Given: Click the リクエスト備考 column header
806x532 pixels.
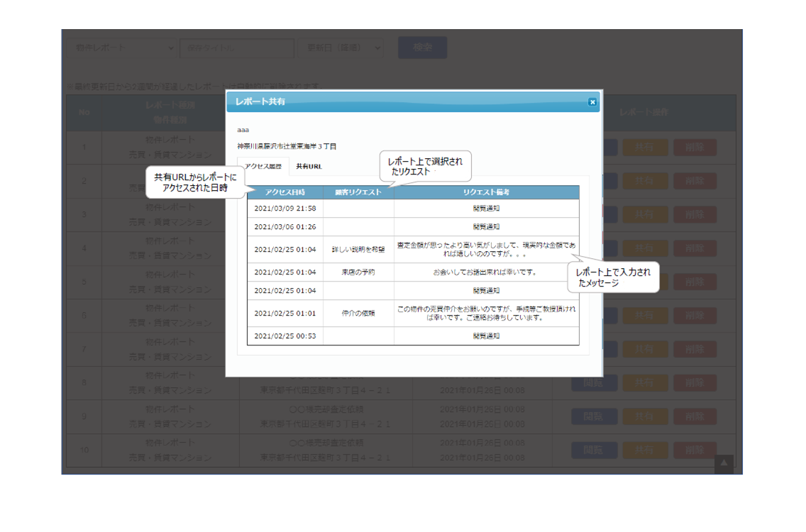Looking at the screenshot, I should point(486,192).
